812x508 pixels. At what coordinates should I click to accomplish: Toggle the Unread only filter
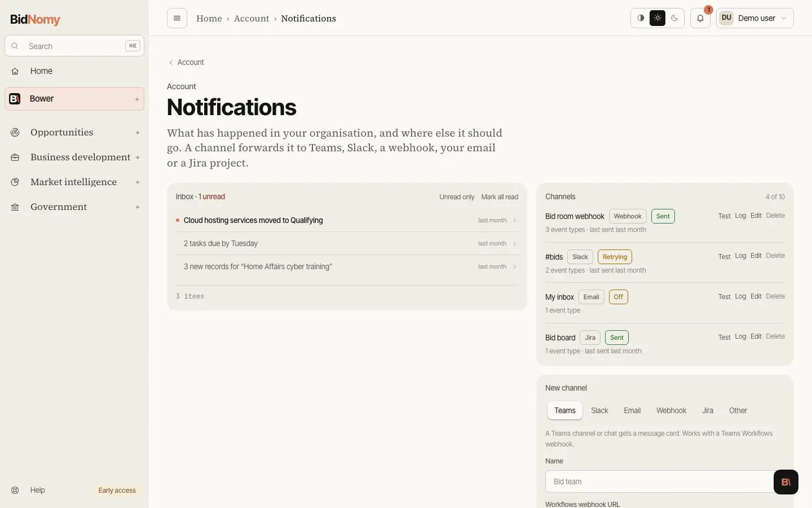click(x=457, y=197)
